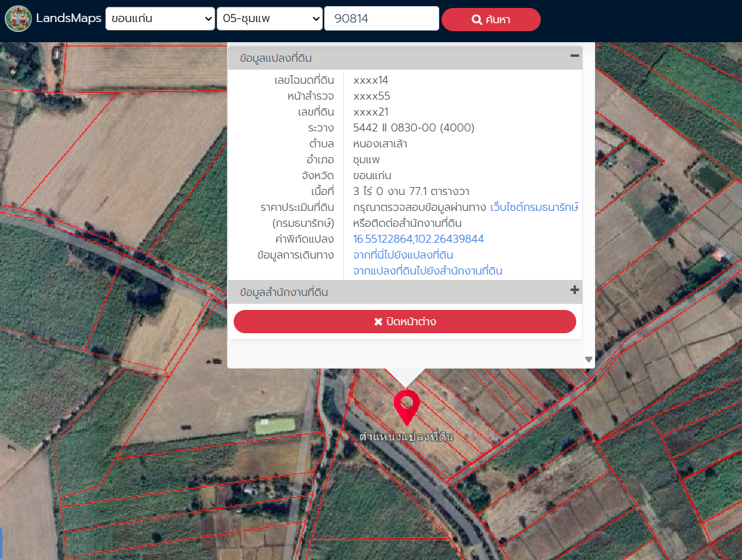The width and height of the screenshot is (742, 560).
Task: Click the red location pin marker
Action: (406, 406)
